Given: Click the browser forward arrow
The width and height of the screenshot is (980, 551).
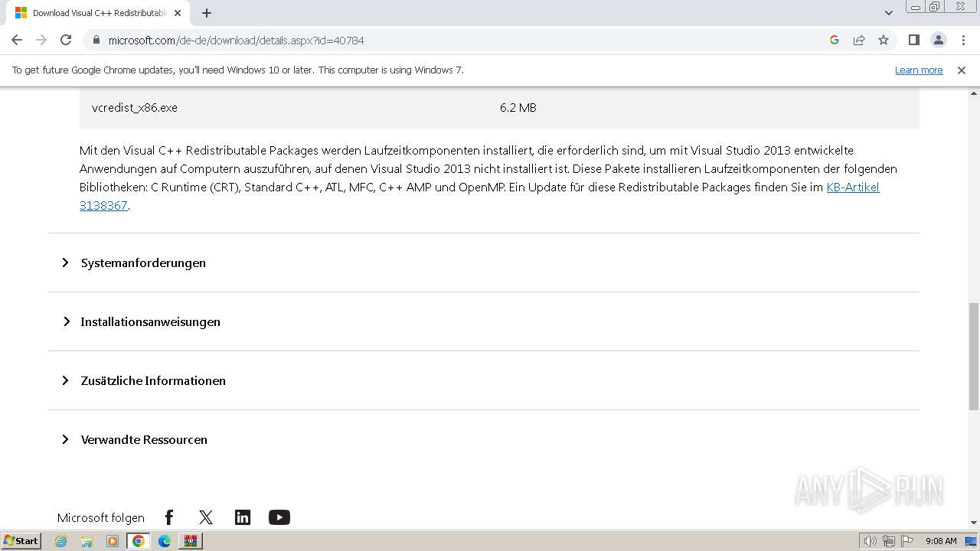Looking at the screenshot, I should [x=41, y=40].
